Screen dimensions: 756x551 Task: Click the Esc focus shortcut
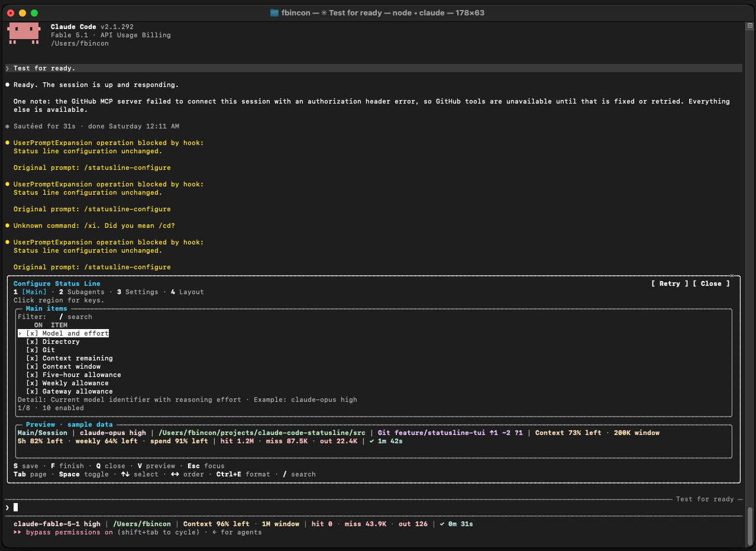206,466
